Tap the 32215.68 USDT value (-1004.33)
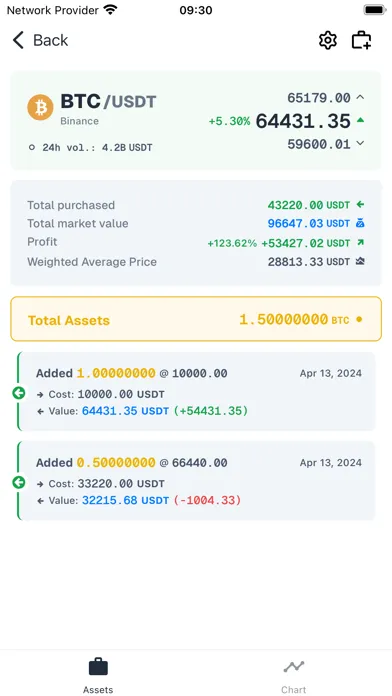This screenshot has height=696, width=392. pos(162,500)
